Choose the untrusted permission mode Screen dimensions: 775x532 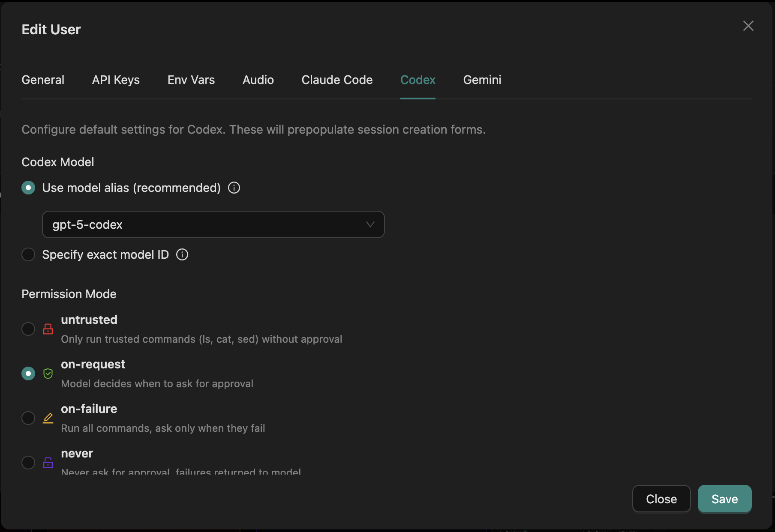tap(28, 329)
